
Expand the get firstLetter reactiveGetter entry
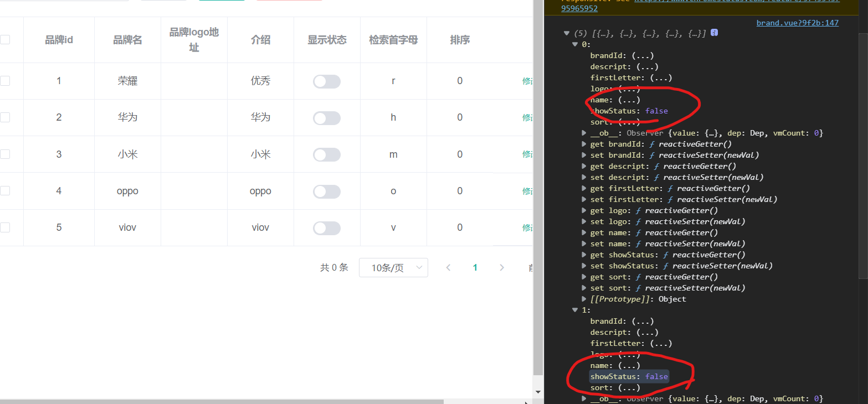(x=584, y=188)
